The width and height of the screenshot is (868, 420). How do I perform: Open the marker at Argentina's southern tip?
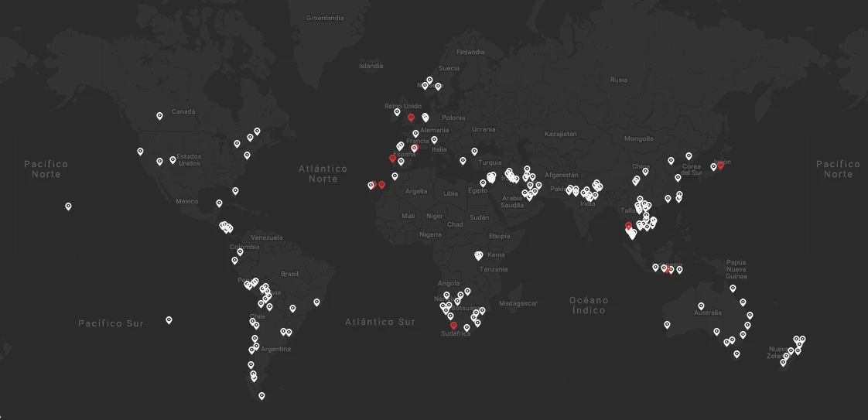coord(261,396)
